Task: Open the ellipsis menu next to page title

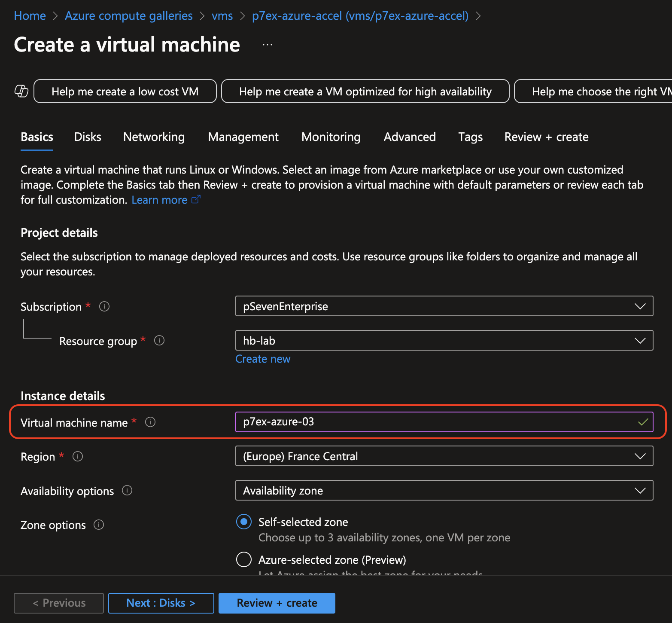Action: click(267, 45)
